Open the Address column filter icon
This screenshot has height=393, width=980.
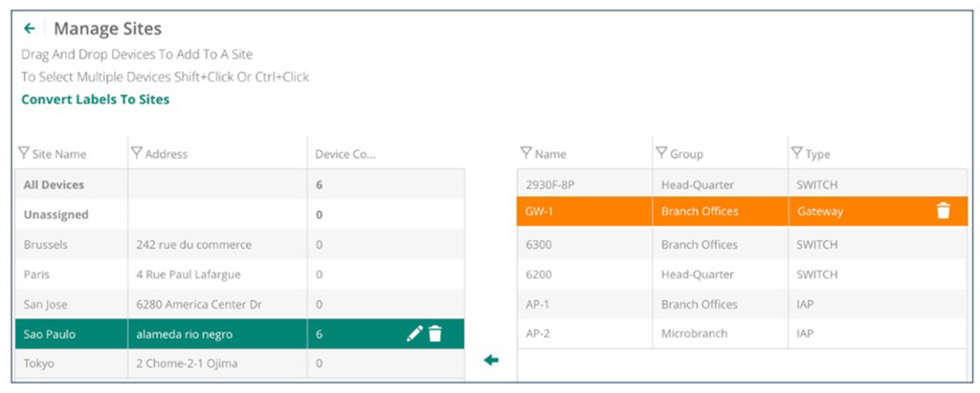[136, 153]
